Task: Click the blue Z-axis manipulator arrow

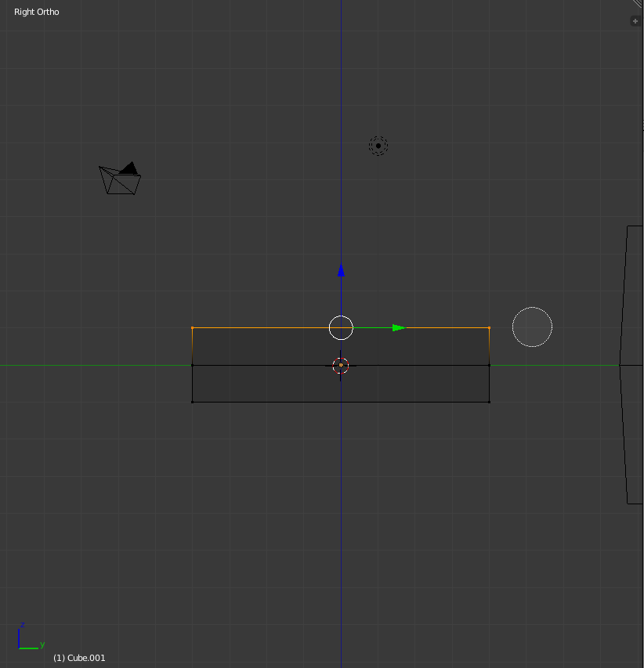Action: point(341,270)
